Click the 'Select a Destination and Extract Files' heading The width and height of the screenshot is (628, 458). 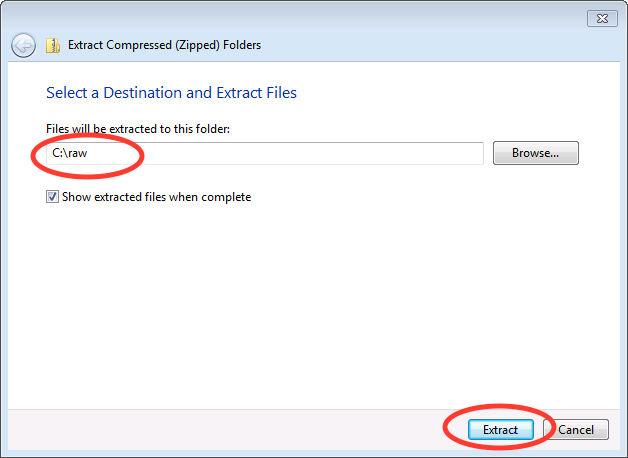click(x=171, y=93)
